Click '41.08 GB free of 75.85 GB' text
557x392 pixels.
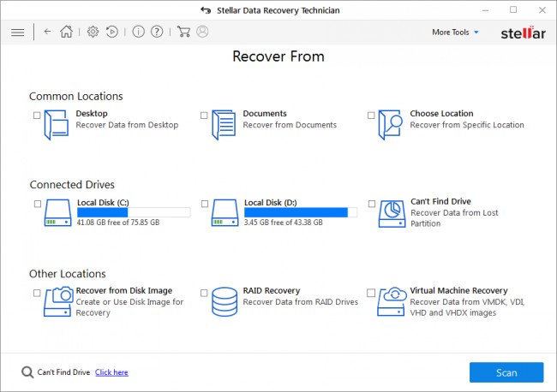(118, 223)
